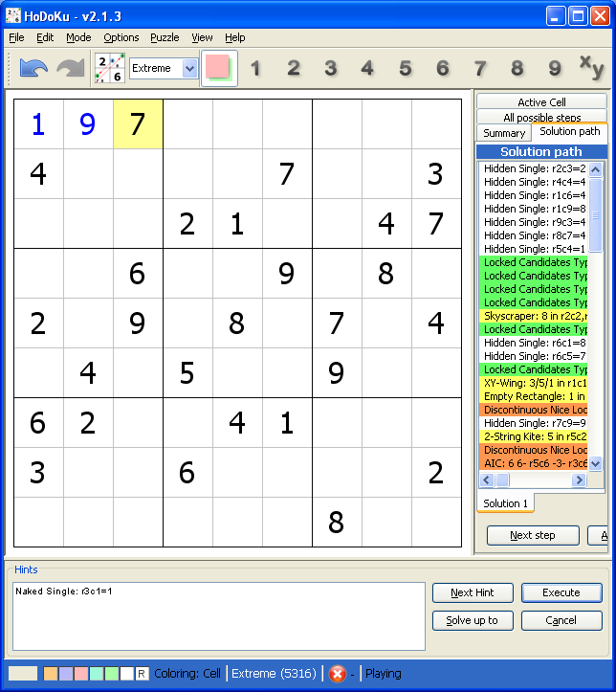
Task: Click the new game puzzle icon
Action: coord(110,68)
